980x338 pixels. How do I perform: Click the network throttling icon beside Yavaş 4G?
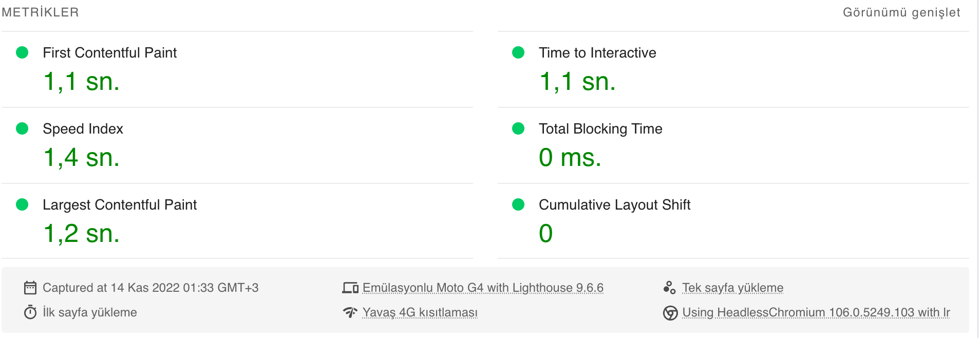pyautogui.click(x=350, y=312)
